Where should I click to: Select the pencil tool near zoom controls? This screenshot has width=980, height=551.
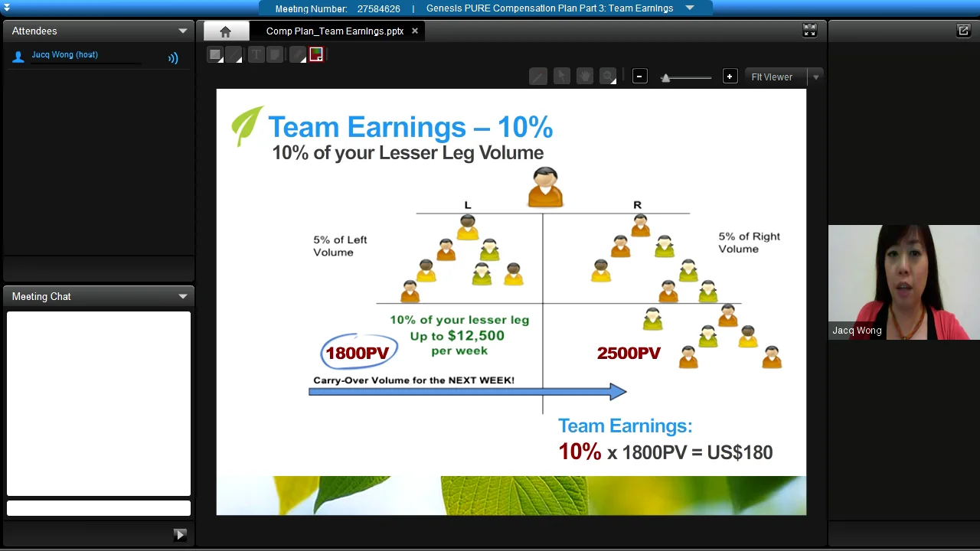pyautogui.click(x=538, y=77)
